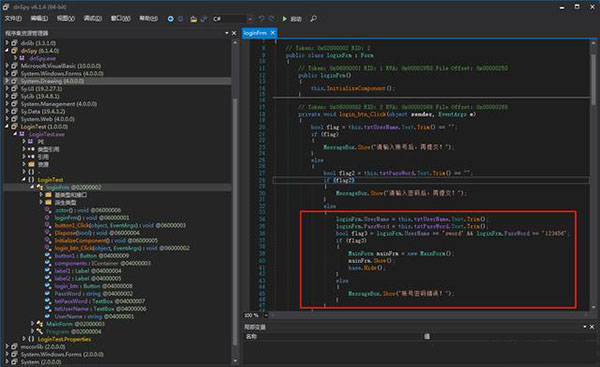Screen dimensions: 600x367
Task: Open the first menu in menu bar
Action: pyautogui.click(x=13, y=18)
